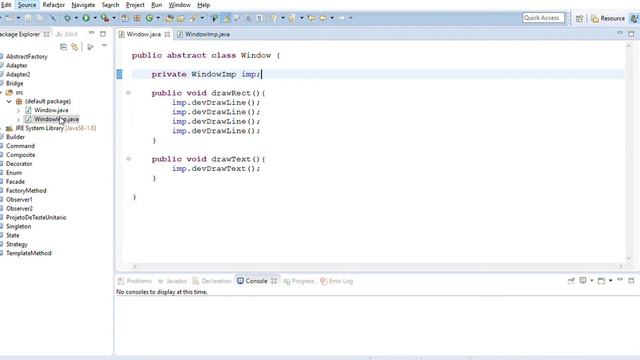Image resolution: width=640 pixels, height=360 pixels.
Task: Open dropdown next to New Java Class icon
Action: (158, 18)
